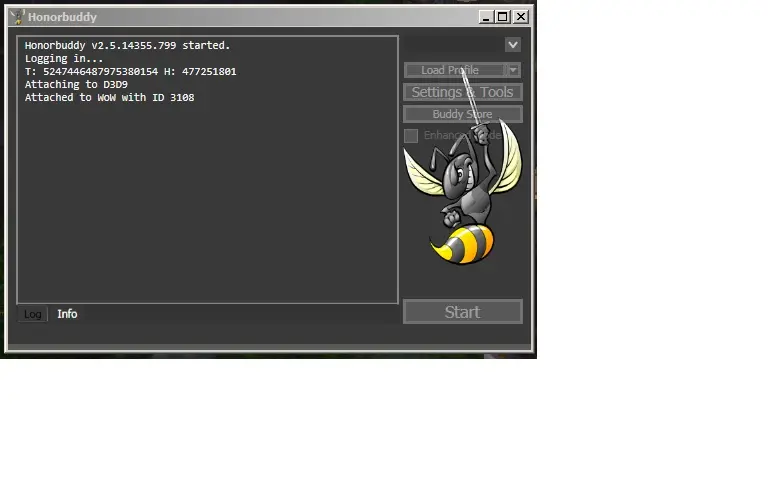768x480 pixels.
Task: Minimize the Honorbuddy window
Action: (x=485, y=17)
